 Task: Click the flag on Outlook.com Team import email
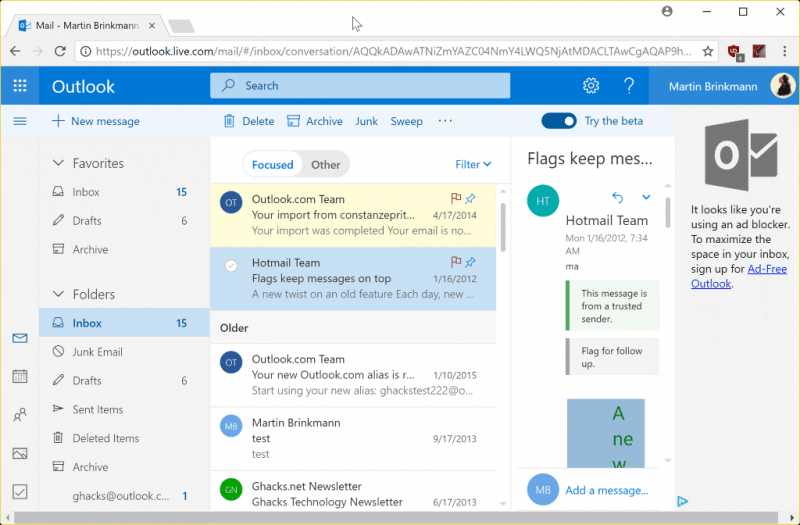[x=456, y=198]
